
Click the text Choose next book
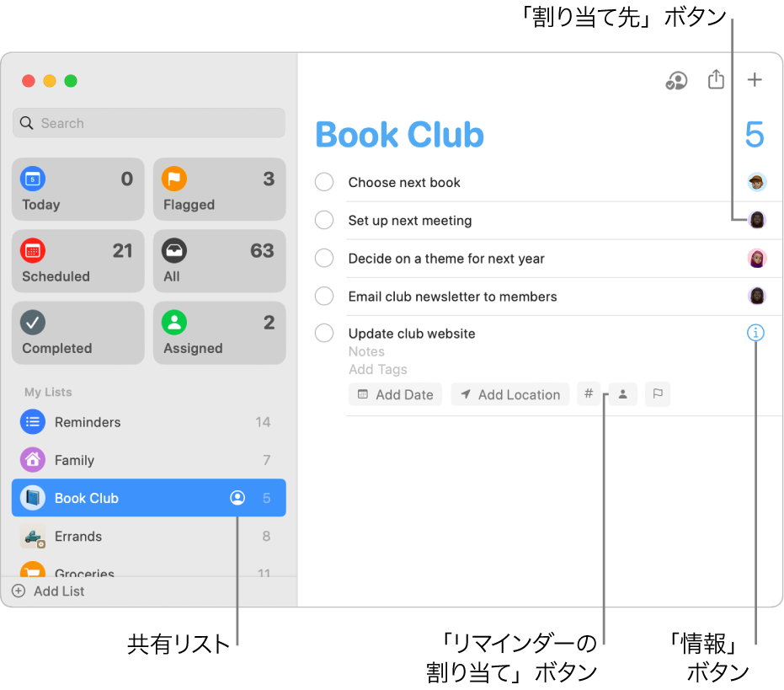pyautogui.click(x=404, y=182)
